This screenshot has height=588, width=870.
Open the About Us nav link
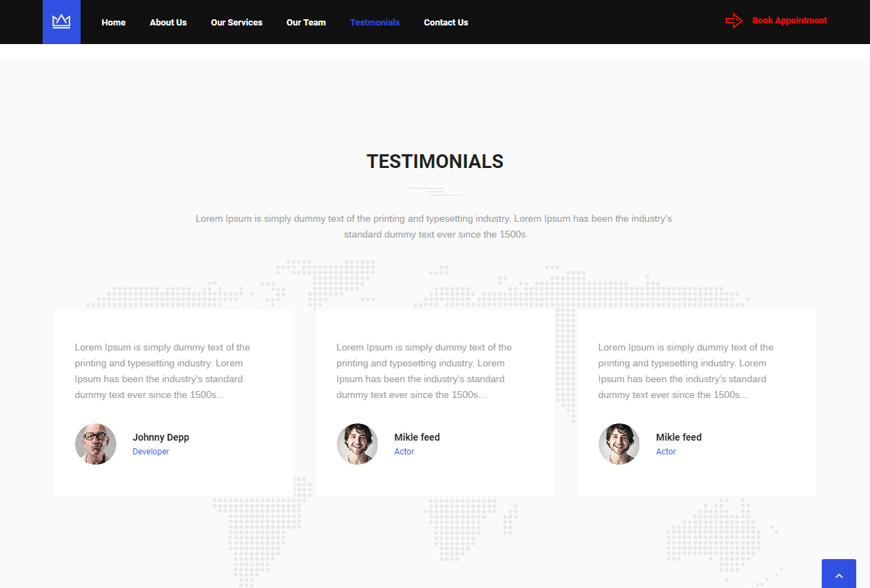click(168, 23)
